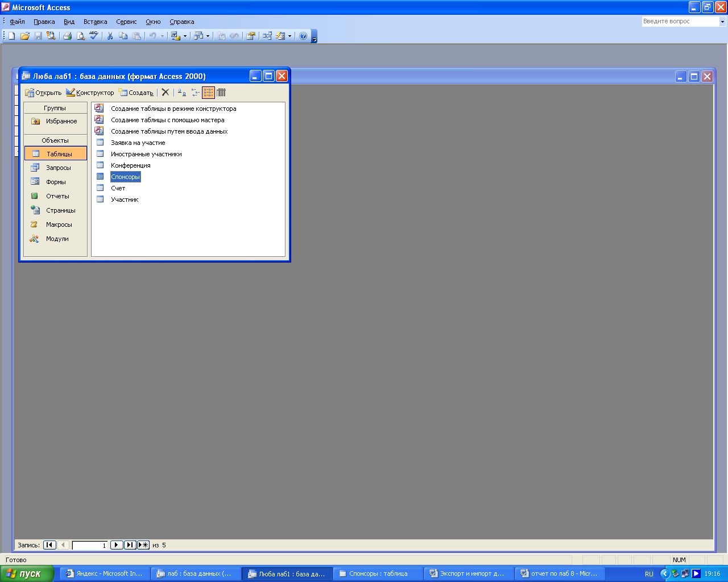Viewport: 728px width, 582px height.
Task: Open the Сервис menu
Action: pyautogui.click(x=126, y=22)
